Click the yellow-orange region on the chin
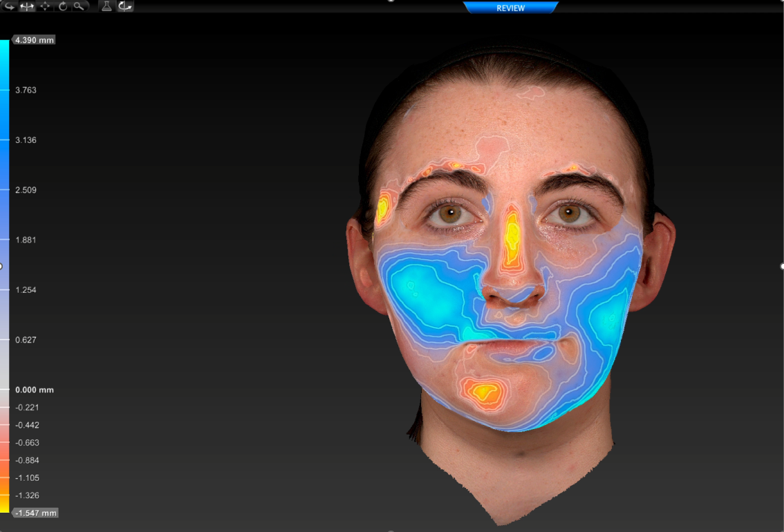The height and width of the screenshot is (532, 784). point(485,393)
